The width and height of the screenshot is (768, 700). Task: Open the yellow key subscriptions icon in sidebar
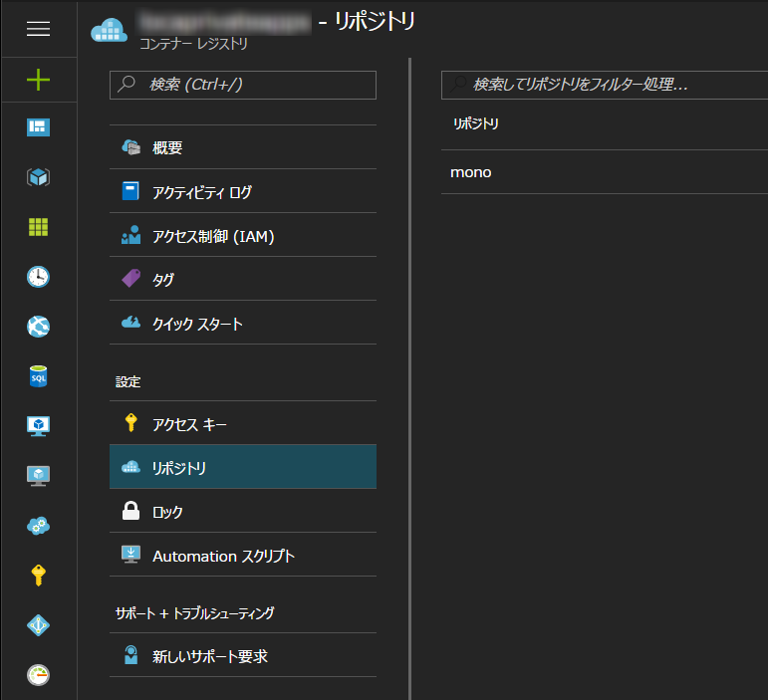[x=38, y=576]
